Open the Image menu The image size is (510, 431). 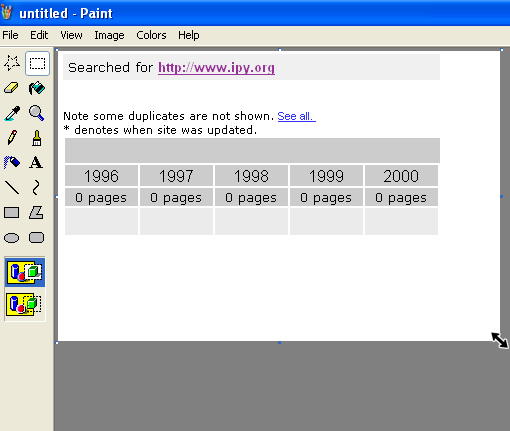109,35
